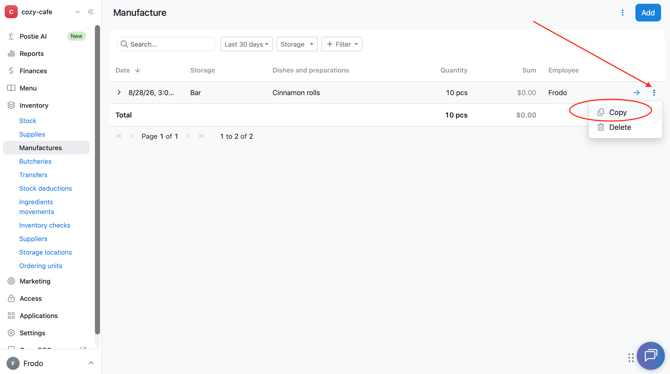
Task: Open the Applications section
Action: (x=38, y=315)
